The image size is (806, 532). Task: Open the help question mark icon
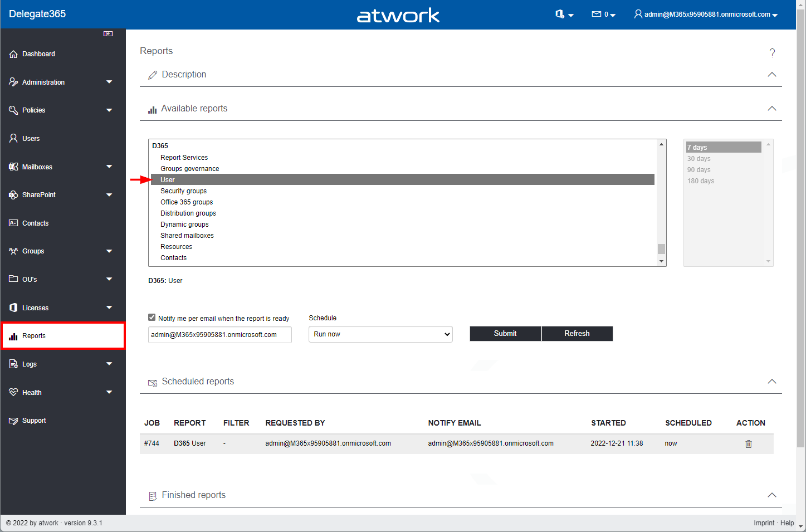(772, 53)
